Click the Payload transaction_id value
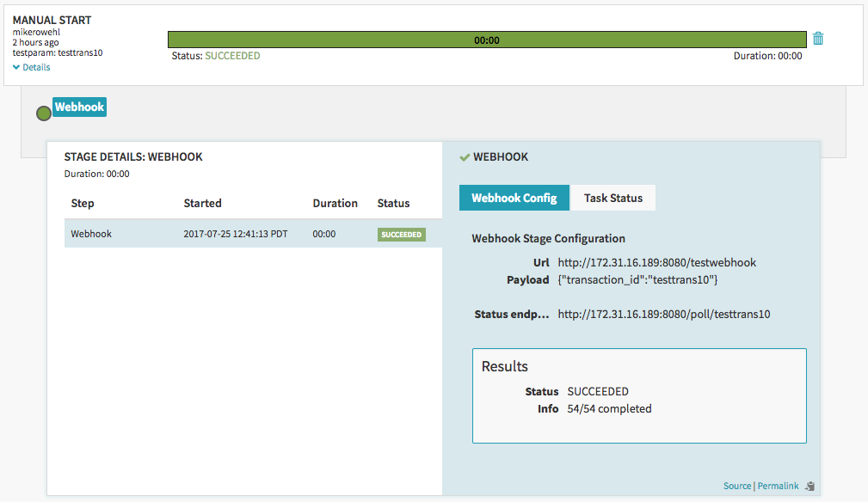Screen dimensions: 868x502 (x=637, y=279)
